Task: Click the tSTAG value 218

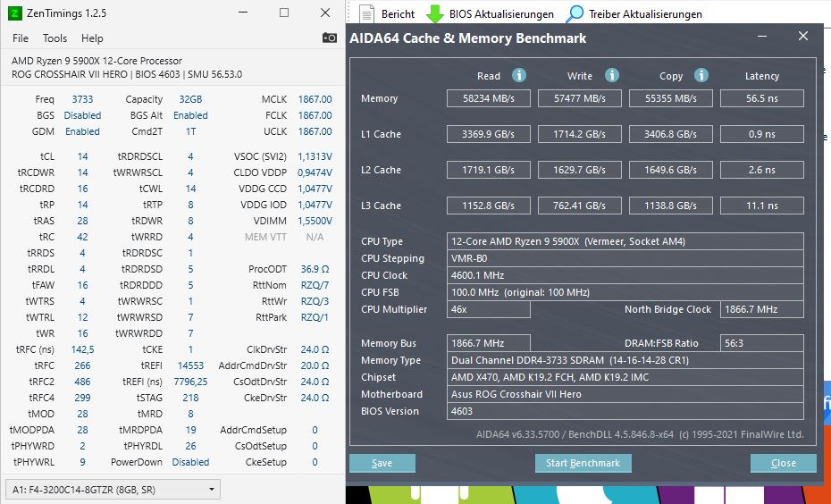Action: point(190,398)
